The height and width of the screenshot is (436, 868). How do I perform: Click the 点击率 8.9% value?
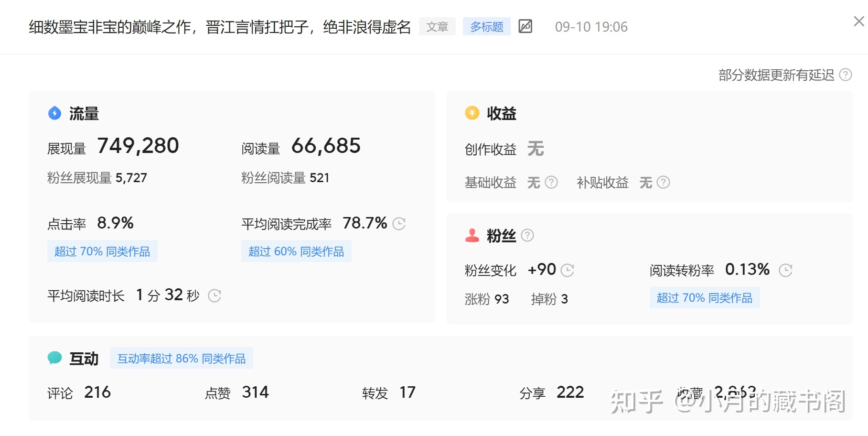pyautogui.click(x=115, y=223)
